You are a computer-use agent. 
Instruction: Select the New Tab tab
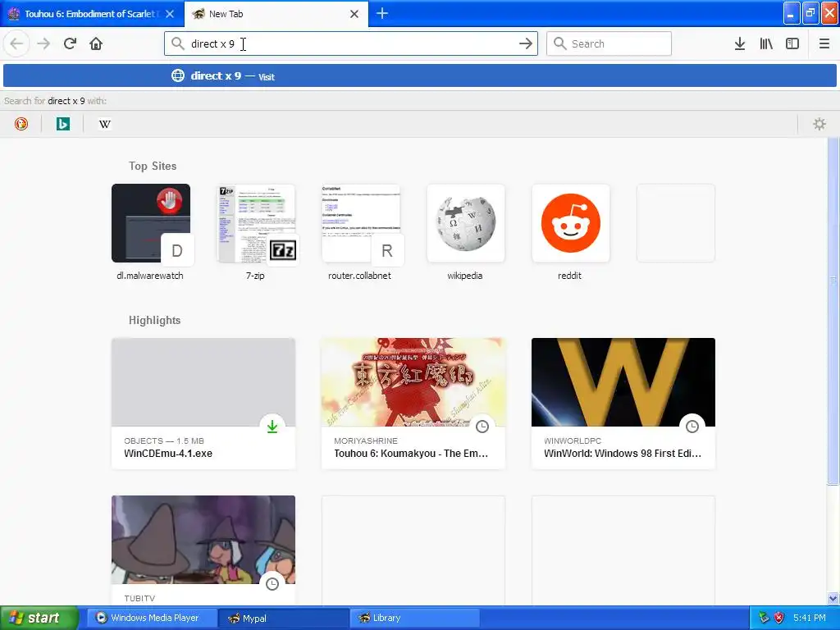276,14
